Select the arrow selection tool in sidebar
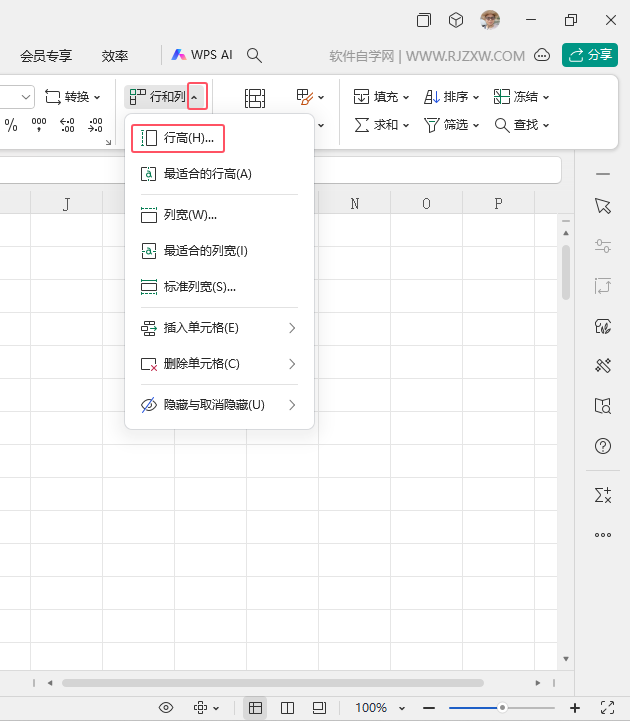The image size is (630, 721). tap(602, 206)
